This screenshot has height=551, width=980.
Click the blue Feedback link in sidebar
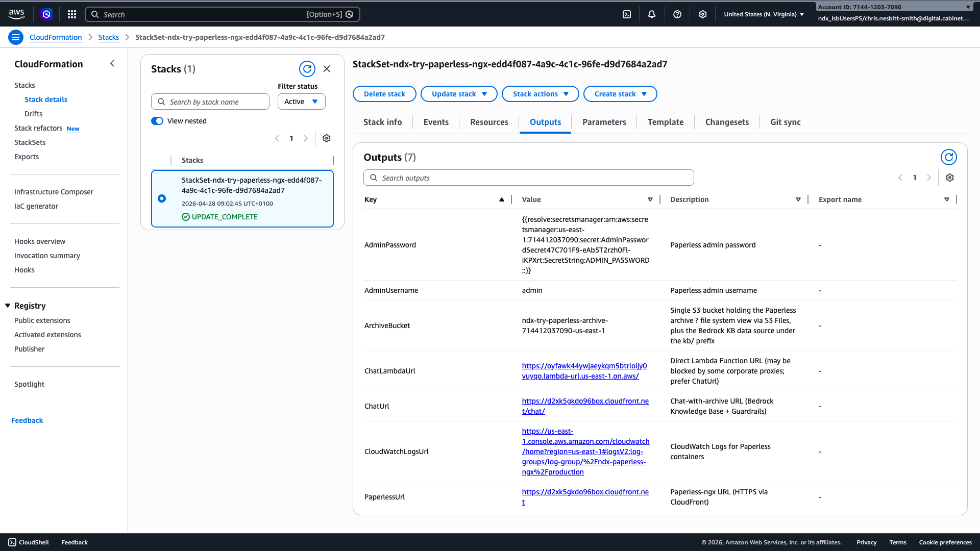point(27,420)
